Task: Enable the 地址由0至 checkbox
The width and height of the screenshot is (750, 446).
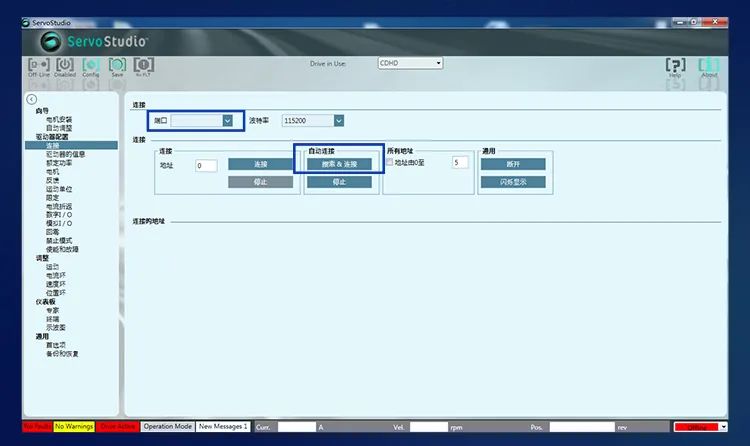Action: [390, 162]
